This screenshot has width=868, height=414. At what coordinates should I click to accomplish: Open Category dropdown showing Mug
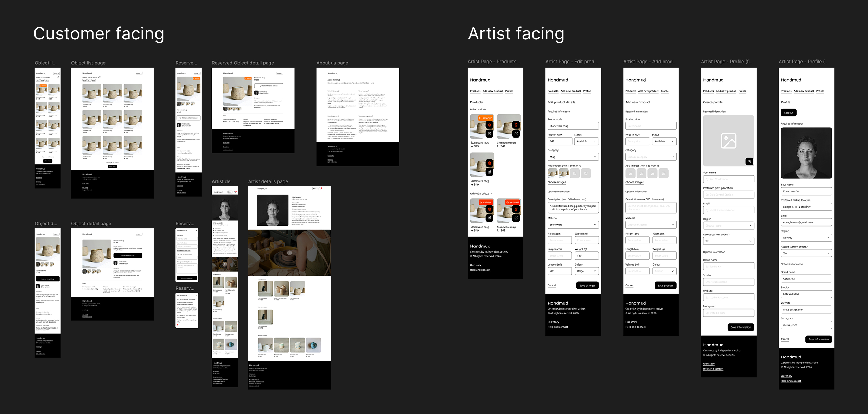pos(573,157)
